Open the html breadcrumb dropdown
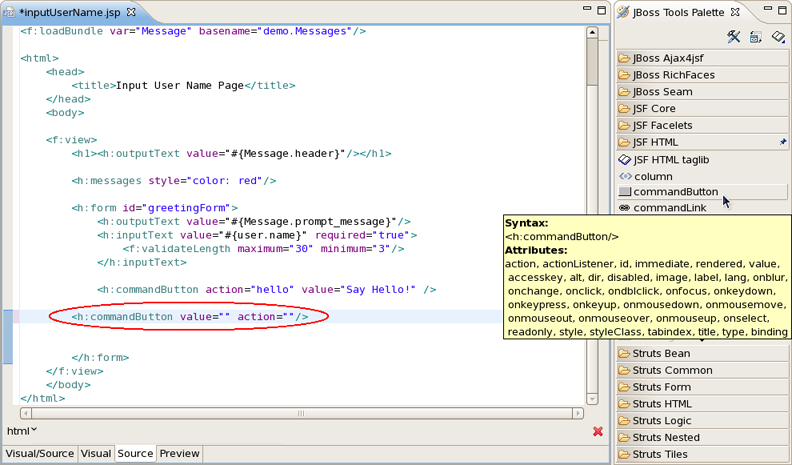 [x=22, y=431]
